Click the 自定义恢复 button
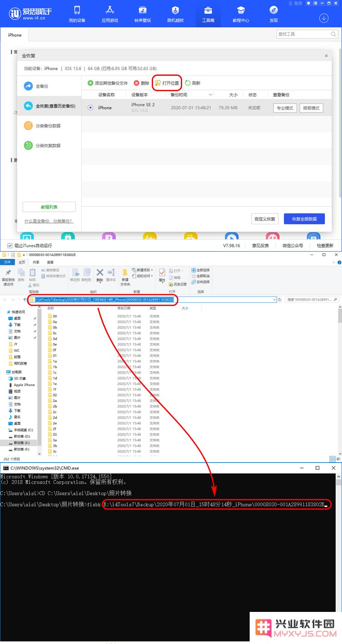 [265, 219]
